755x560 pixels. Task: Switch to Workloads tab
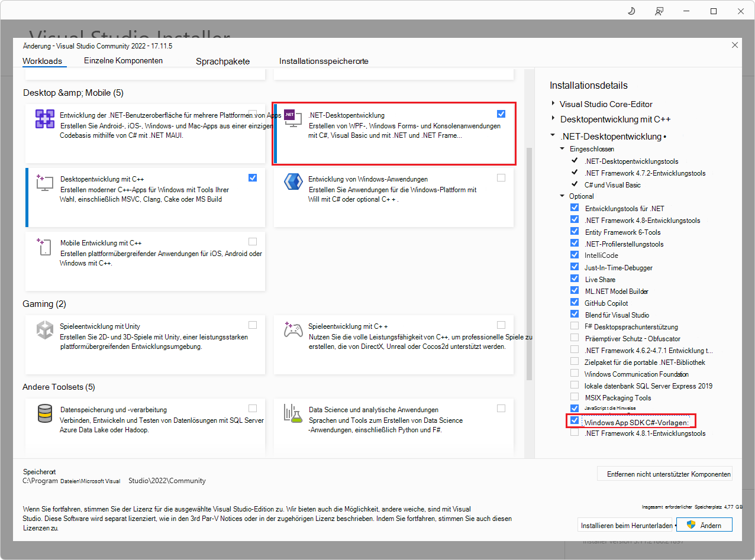click(x=42, y=61)
